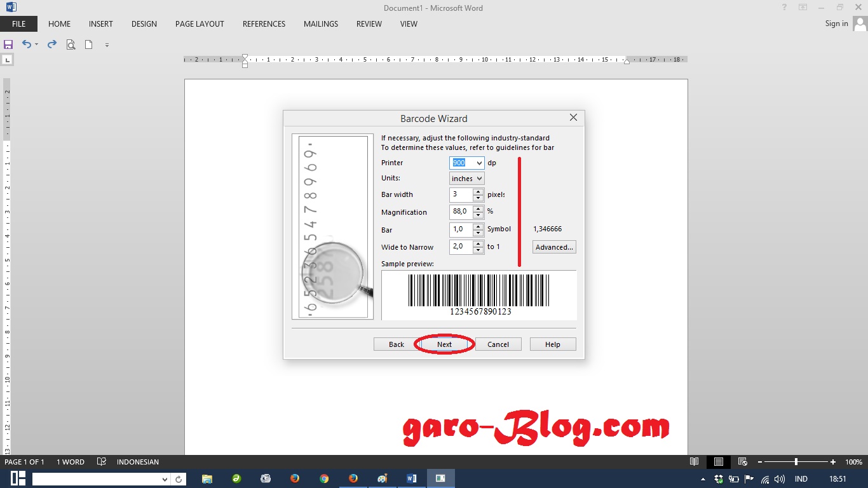Click the Dropbox icon in the system tray
Image resolution: width=868 pixels, height=488 pixels.
718,478
